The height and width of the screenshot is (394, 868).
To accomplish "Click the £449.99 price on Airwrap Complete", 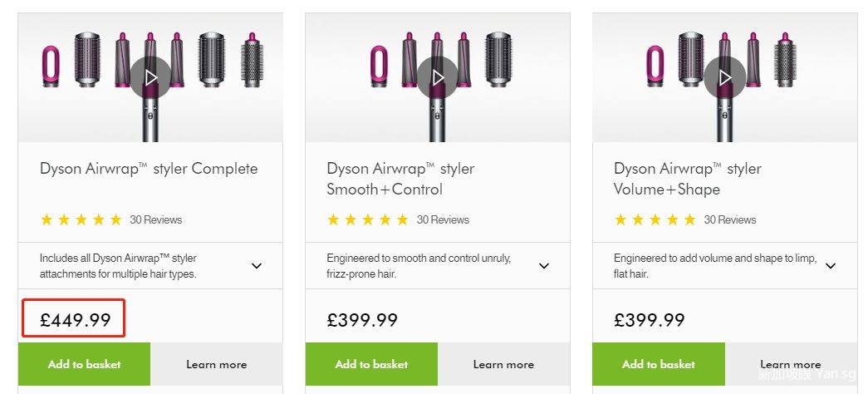I will (x=76, y=319).
